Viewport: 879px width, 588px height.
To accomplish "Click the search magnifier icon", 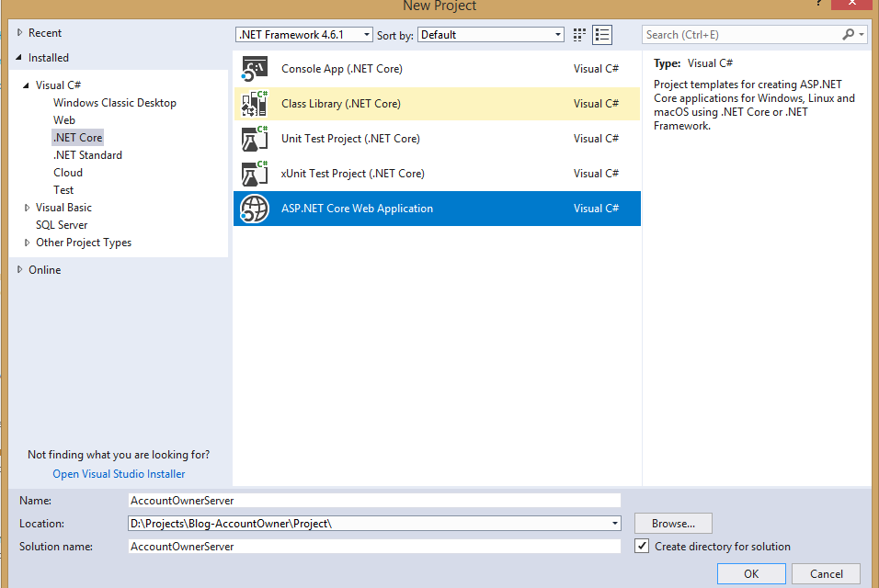I will [x=849, y=35].
